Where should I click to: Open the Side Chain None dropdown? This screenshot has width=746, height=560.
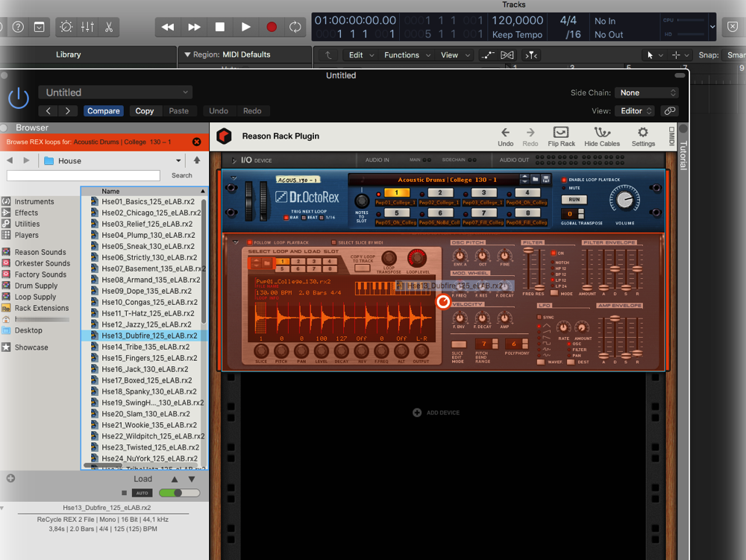coord(646,92)
